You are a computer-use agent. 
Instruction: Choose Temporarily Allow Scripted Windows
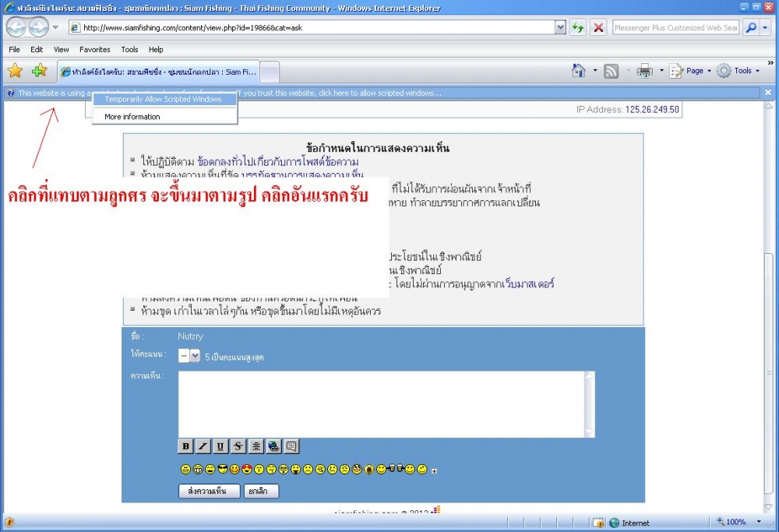pos(163,100)
